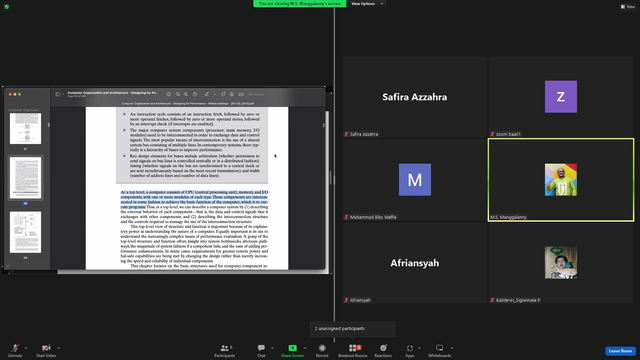Open highlight color dropdown arrow in Preview
This screenshot has height=360, width=640.
pyautogui.click(x=215, y=95)
